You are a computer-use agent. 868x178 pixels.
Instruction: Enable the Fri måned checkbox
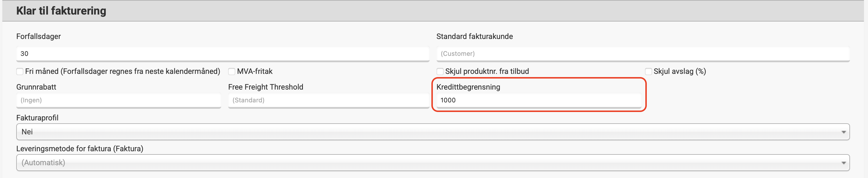[x=20, y=72]
